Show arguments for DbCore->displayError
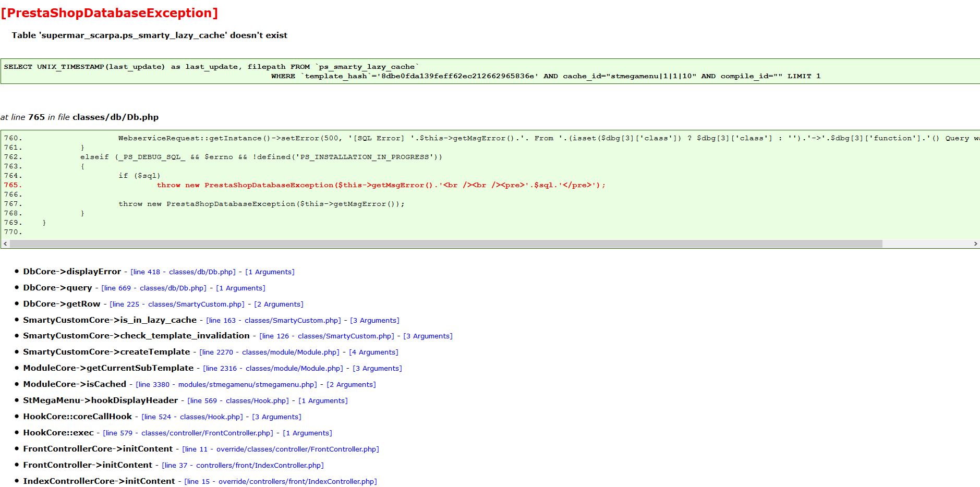Image resolution: width=980 pixels, height=487 pixels. (x=270, y=272)
